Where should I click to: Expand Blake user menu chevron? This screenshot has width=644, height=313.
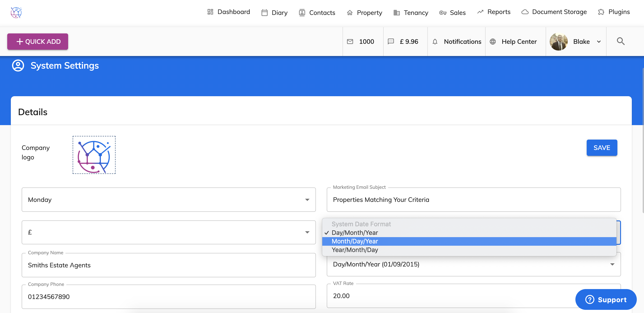pos(599,42)
